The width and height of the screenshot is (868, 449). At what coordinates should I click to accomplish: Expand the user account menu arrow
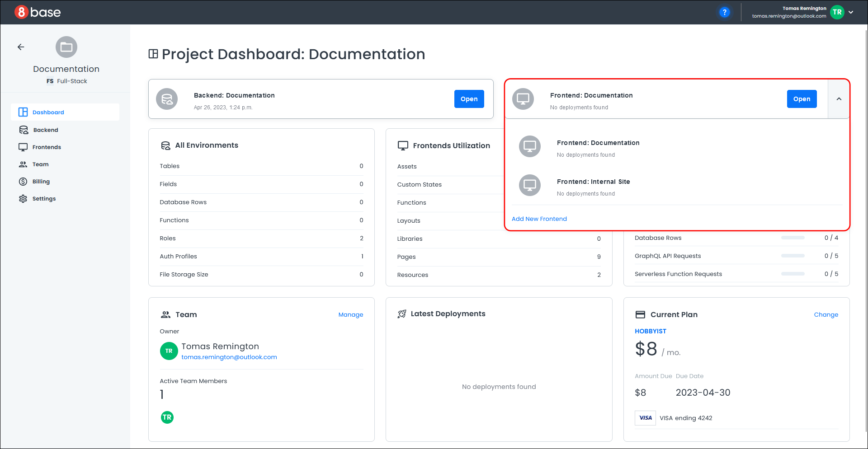851,12
